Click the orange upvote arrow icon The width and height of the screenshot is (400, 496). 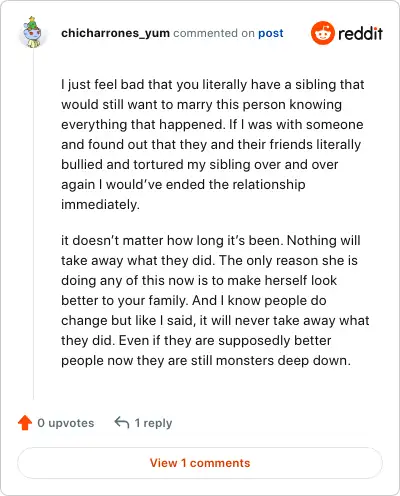coord(25,423)
